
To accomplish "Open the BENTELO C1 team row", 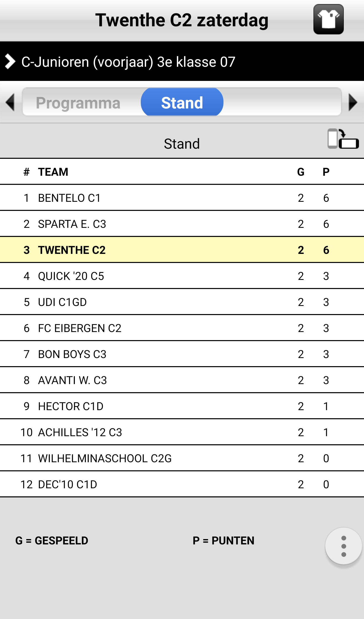I will tap(182, 198).
